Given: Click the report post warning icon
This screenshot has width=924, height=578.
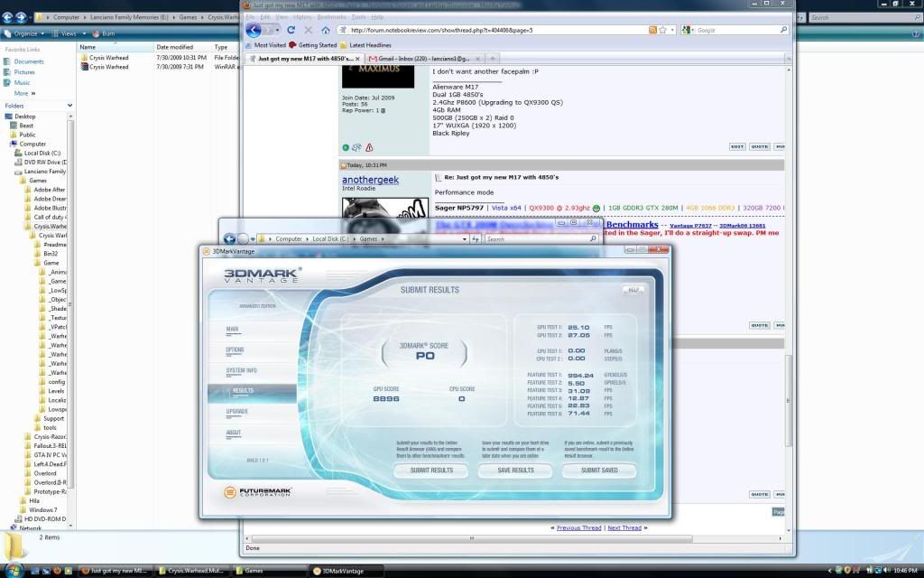Looking at the screenshot, I should point(369,147).
